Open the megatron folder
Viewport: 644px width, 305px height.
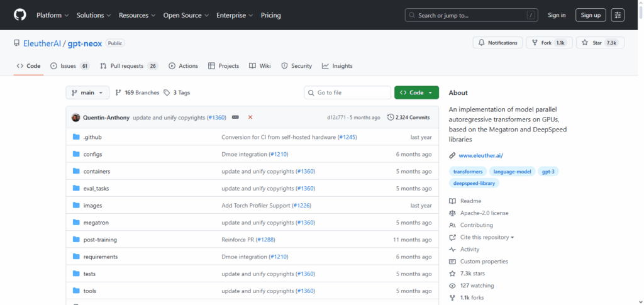(95, 223)
